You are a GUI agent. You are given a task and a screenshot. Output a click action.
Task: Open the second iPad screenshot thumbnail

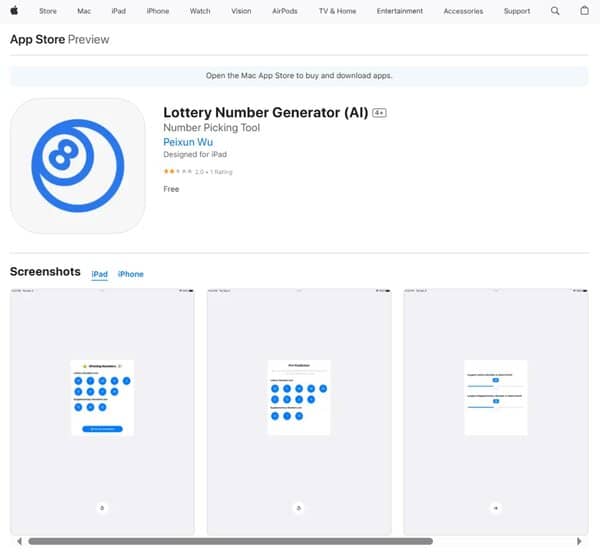pos(299,412)
